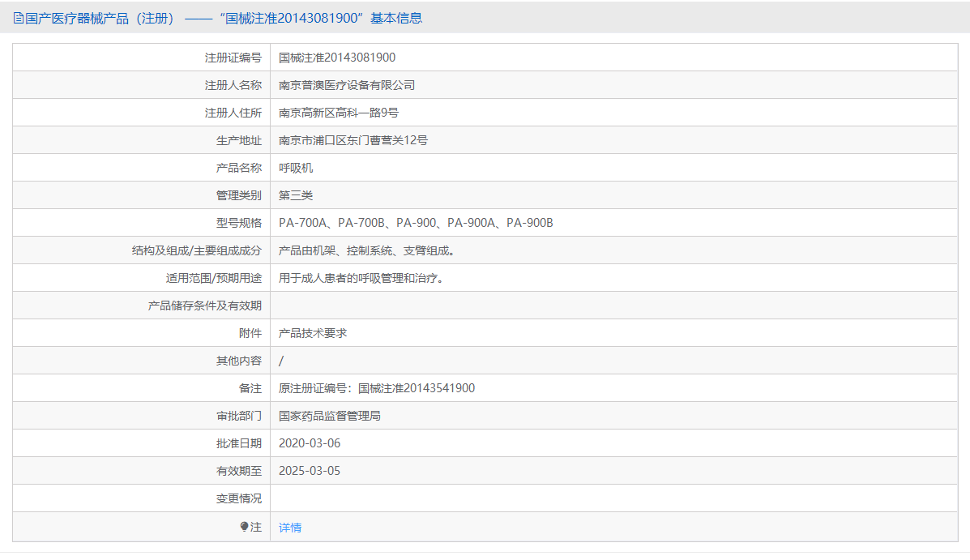
Task: Select approval date 2020-03-06
Action: pyautogui.click(x=310, y=443)
